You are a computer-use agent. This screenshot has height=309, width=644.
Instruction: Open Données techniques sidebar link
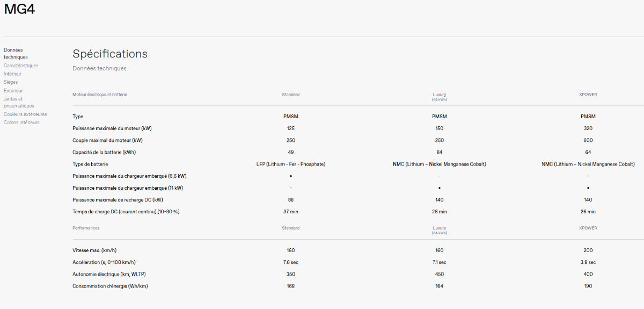click(x=16, y=53)
